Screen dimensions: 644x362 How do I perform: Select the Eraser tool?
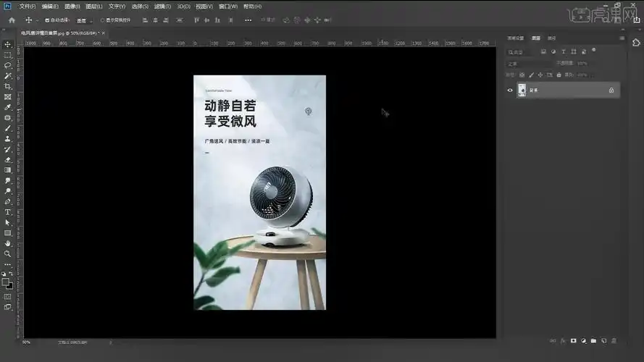tap(8, 160)
